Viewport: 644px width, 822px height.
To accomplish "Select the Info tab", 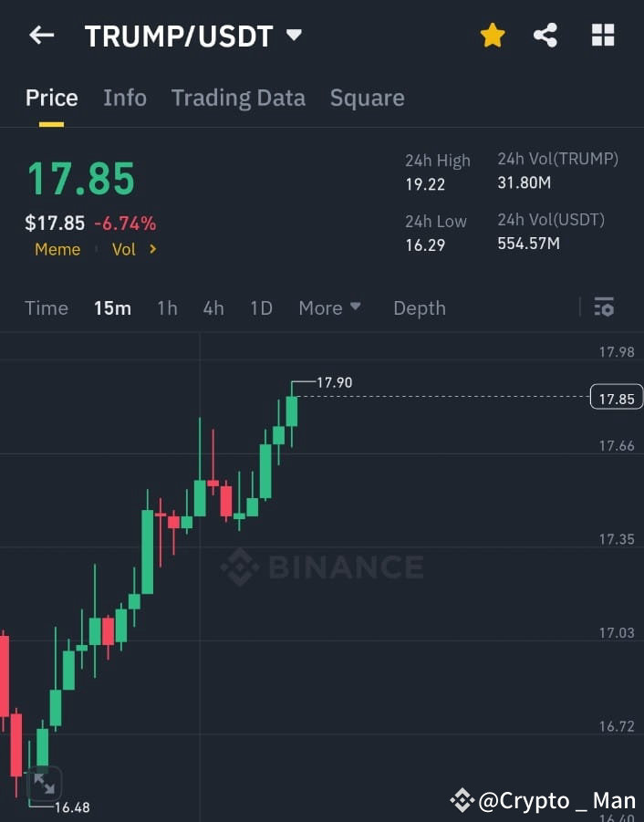I will pos(125,98).
